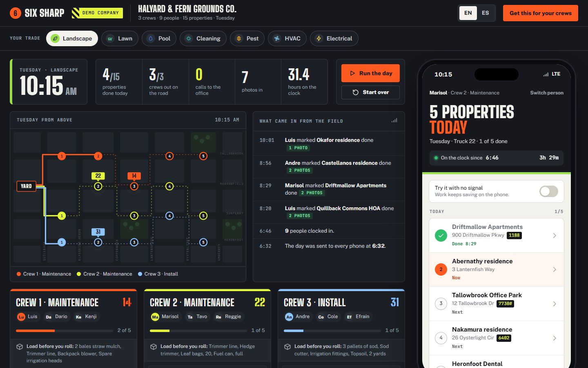Click gate code 1188 badge
This screenshot has width=588, height=368.
click(x=514, y=235)
